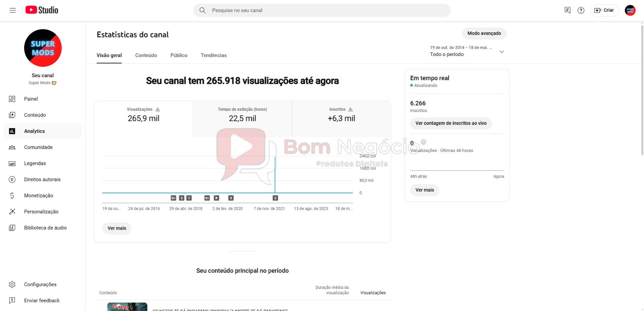
Task: Click the YouTube Studio logo
Action: tap(42, 10)
